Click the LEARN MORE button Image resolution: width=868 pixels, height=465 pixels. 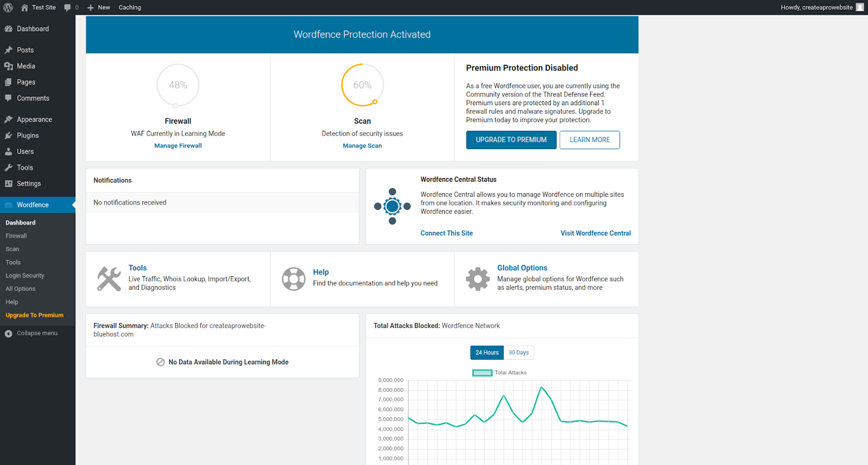click(590, 140)
